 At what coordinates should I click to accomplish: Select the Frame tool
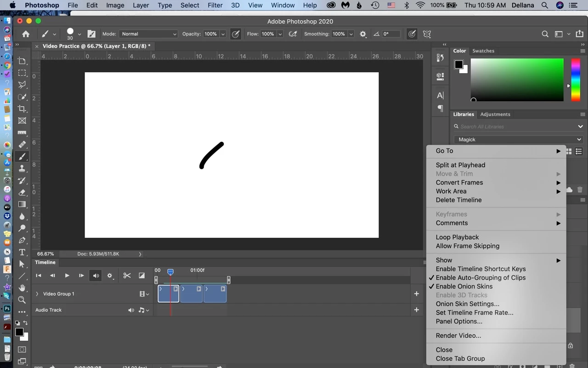(x=22, y=121)
